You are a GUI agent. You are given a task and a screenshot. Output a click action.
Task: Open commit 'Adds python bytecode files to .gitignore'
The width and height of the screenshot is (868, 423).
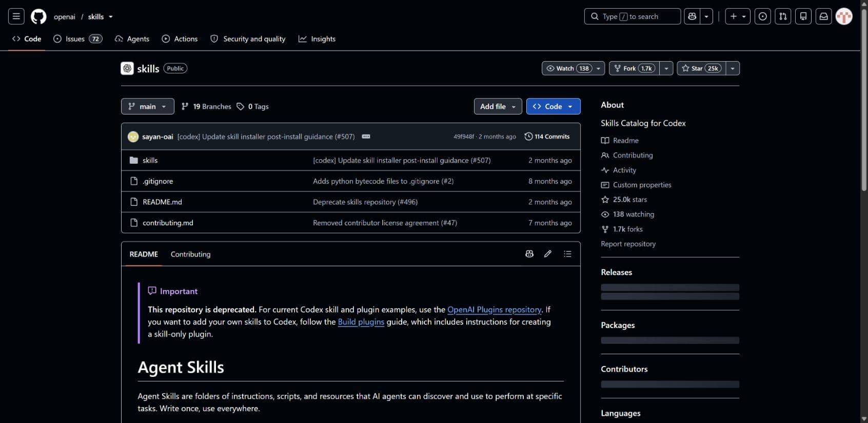(x=383, y=181)
